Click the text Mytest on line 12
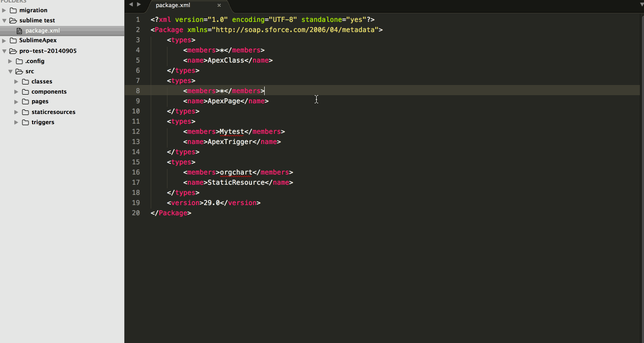 tap(232, 131)
